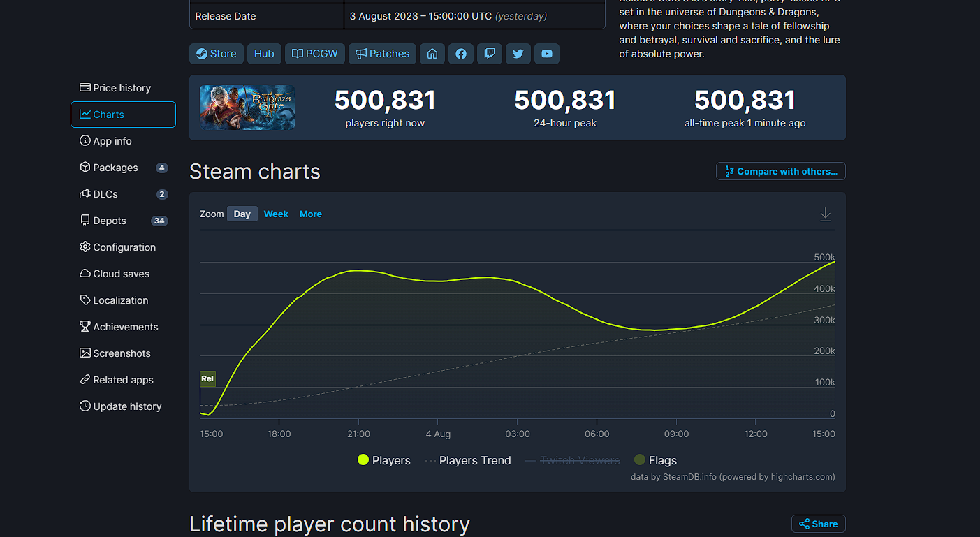Toggle Players series in chart legend

(x=383, y=460)
